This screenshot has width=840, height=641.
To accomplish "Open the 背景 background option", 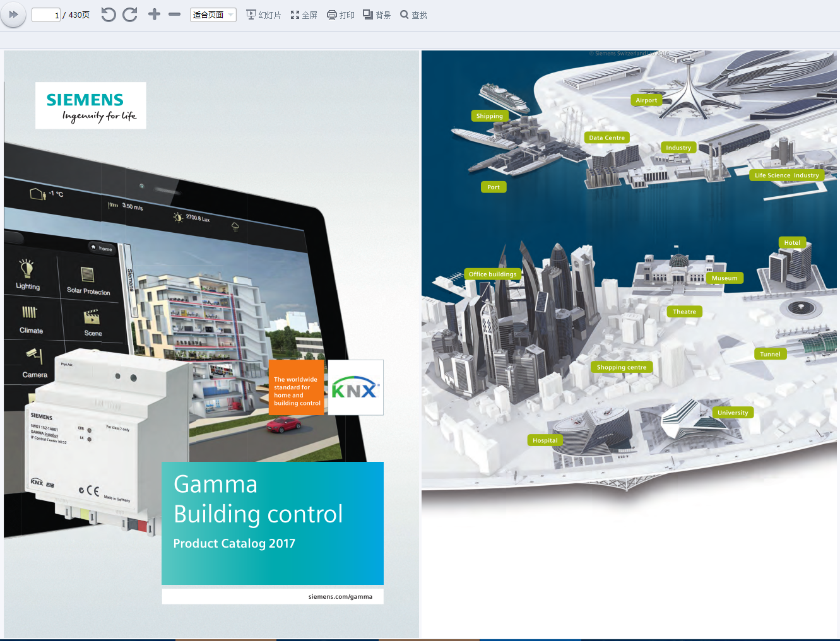I will 377,15.
